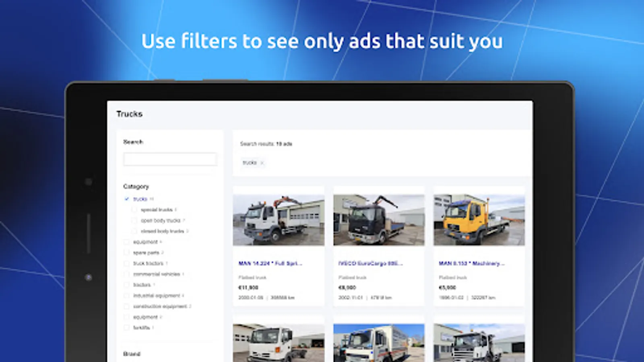Open the MAN 14.224 listing title
644x362 pixels.
(270, 263)
